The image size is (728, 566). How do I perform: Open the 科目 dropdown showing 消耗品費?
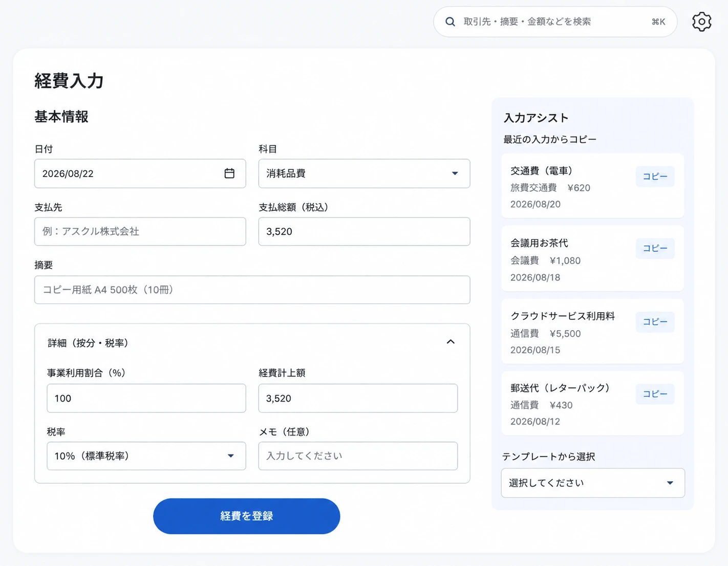coord(364,173)
